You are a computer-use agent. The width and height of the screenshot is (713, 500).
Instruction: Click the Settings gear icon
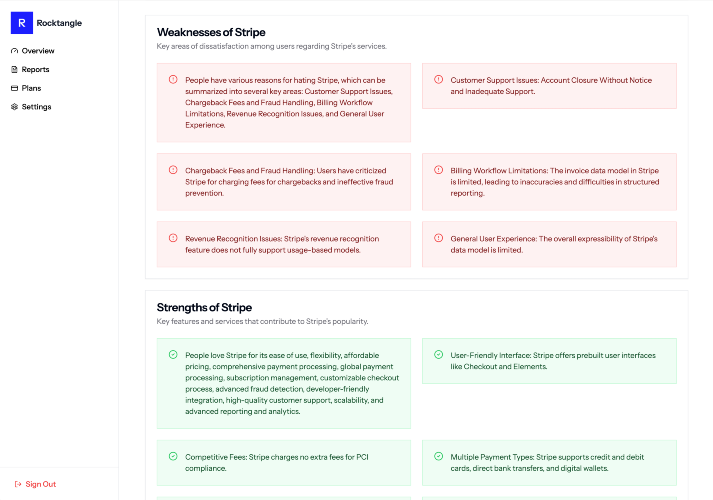(15, 107)
